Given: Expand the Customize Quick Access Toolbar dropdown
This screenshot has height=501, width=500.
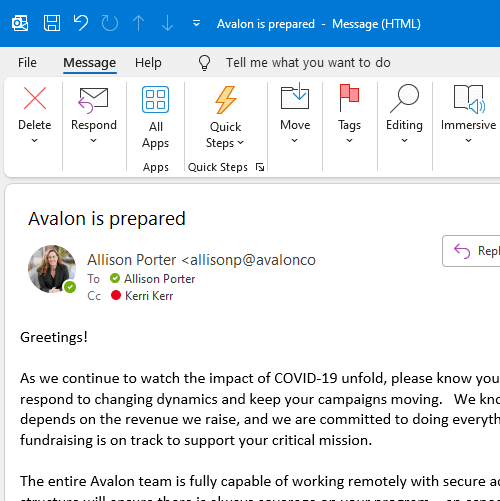Looking at the screenshot, I should click(x=197, y=23).
